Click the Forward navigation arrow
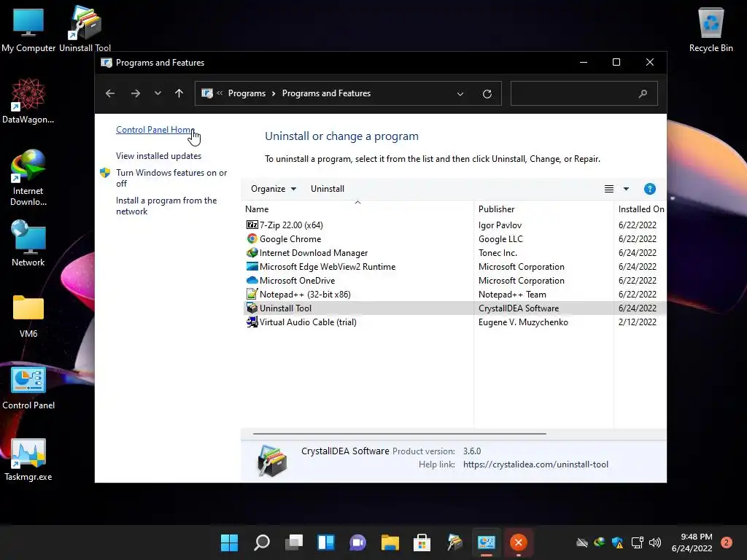The image size is (747, 560). (136, 93)
